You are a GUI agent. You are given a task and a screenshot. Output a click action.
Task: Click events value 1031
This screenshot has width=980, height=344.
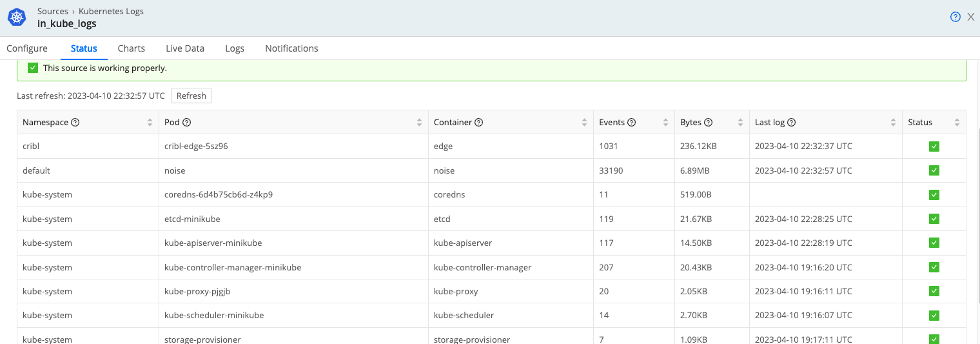click(x=609, y=147)
